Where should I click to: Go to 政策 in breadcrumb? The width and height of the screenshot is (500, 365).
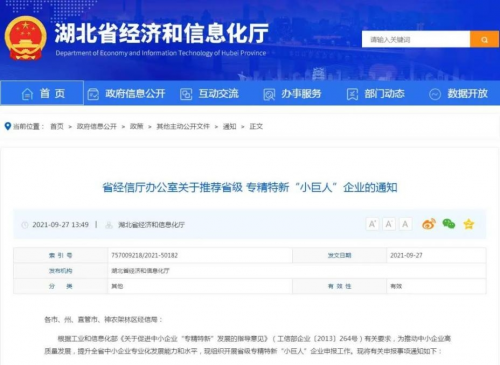136,126
